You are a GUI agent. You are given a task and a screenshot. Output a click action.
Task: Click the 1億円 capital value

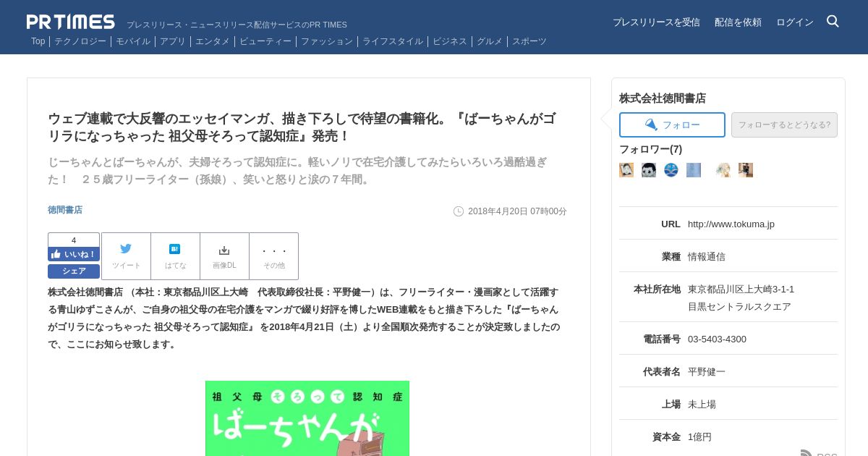point(699,437)
